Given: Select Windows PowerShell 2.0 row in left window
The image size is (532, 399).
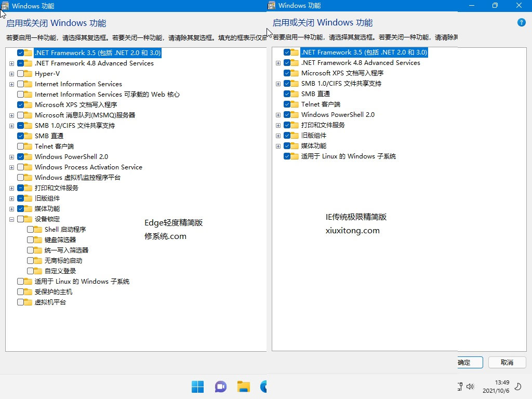Looking at the screenshot, I should point(71,157).
